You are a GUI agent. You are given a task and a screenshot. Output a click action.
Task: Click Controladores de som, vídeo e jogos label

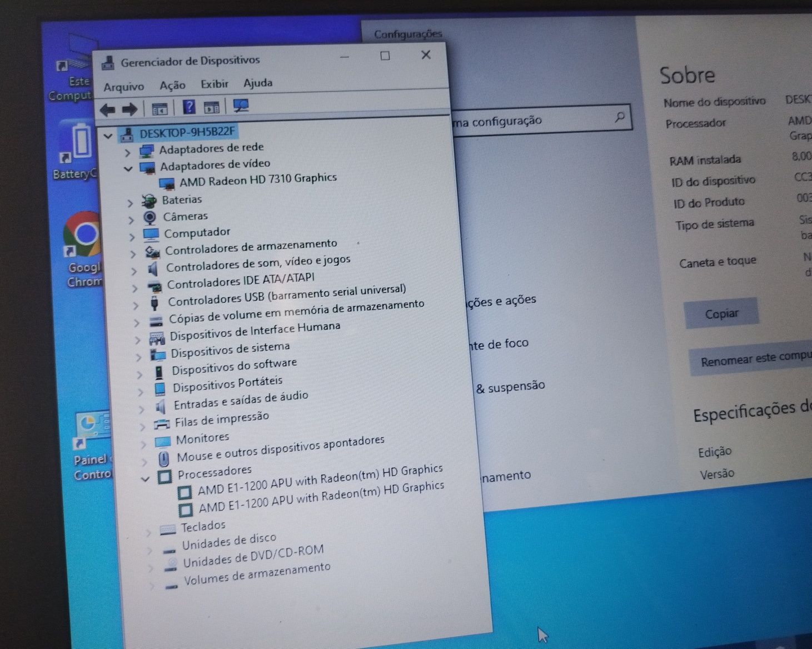click(258, 264)
